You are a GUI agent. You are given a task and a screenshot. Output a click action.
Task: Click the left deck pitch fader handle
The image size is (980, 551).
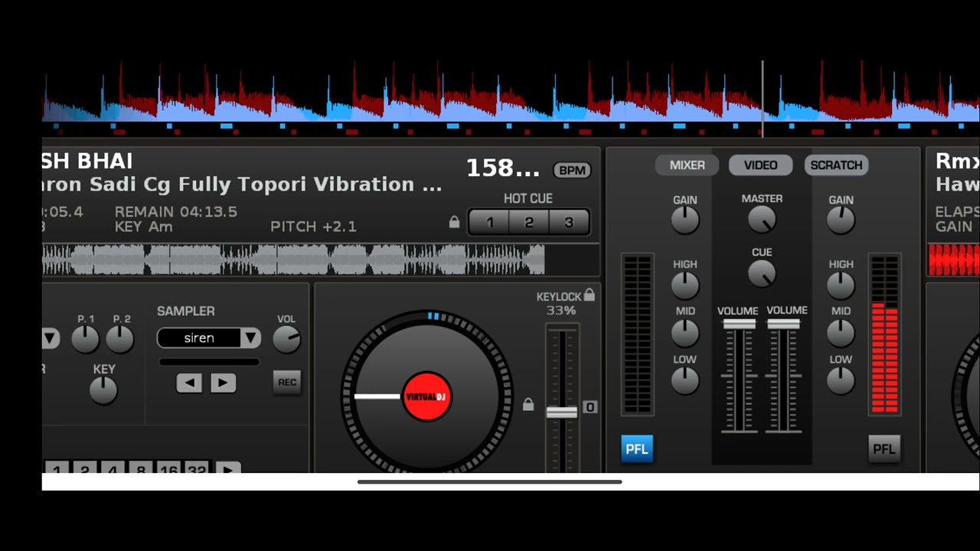562,412
